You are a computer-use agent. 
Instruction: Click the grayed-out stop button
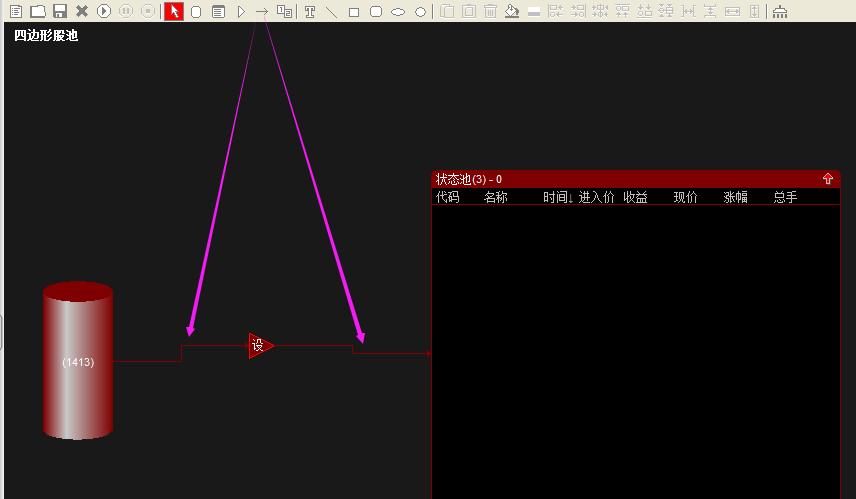[x=147, y=11]
